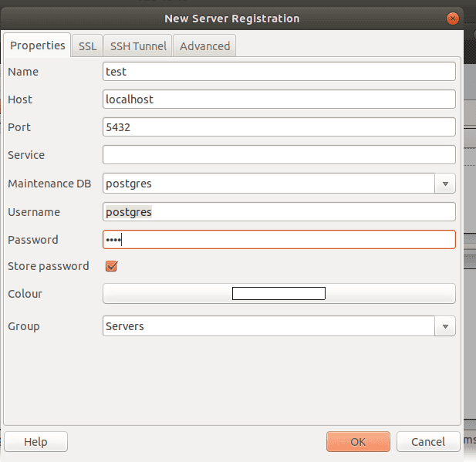The image size is (476, 462).
Task: Open the Colour picker swatch
Action: (279, 294)
